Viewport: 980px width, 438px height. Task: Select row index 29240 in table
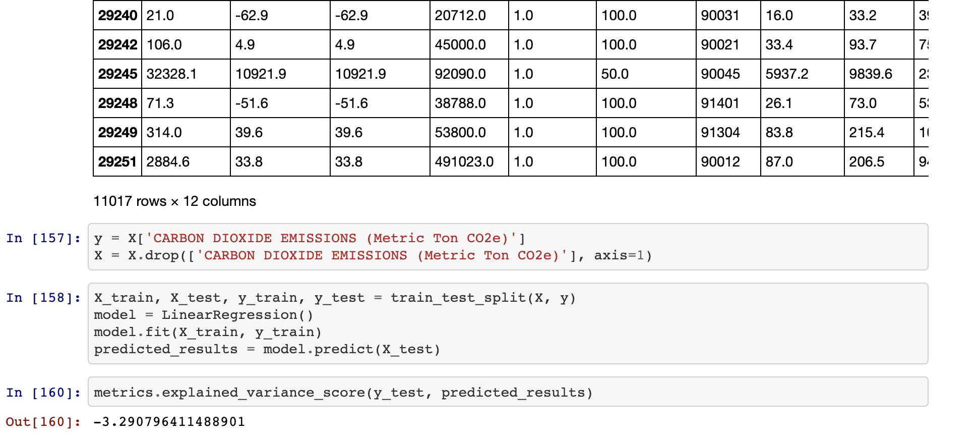pos(117,15)
